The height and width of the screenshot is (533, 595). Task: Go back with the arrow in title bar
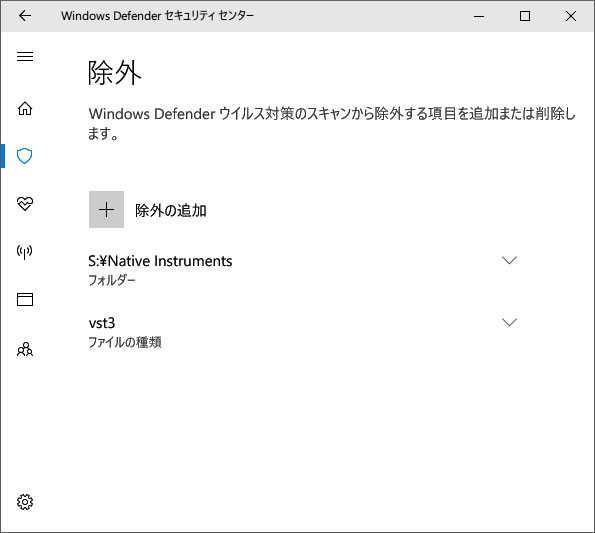coord(25,16)
